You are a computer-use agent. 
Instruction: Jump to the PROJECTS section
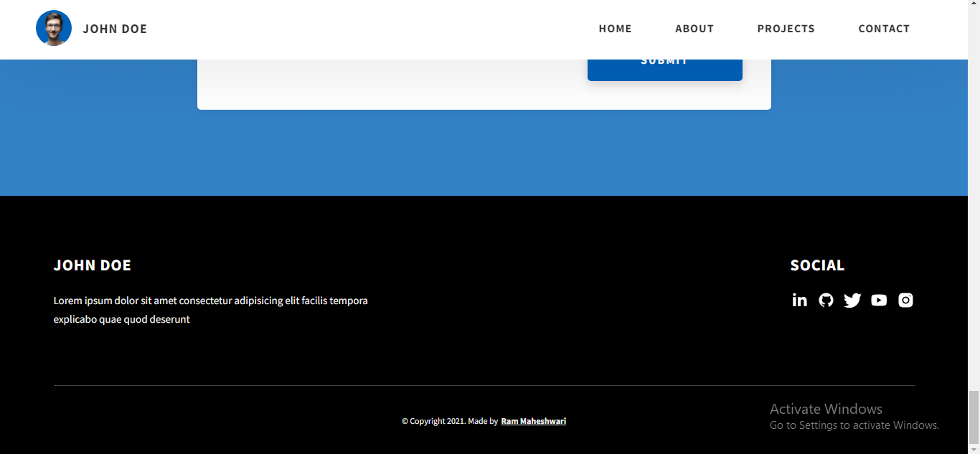[x=786, y=29]
